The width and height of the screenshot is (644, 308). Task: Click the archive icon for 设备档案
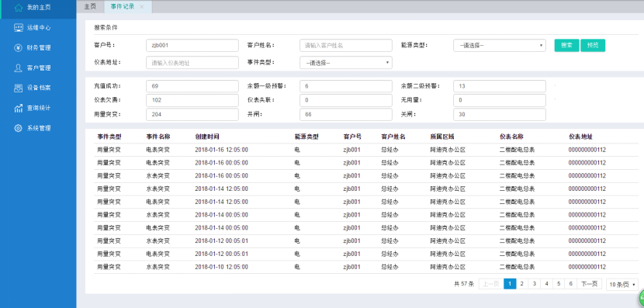18,88
